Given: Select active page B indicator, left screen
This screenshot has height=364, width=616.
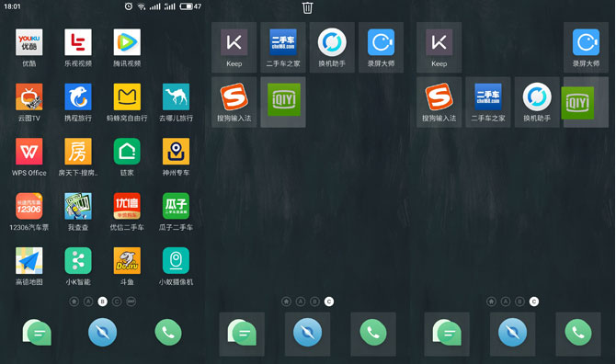Looking at the screenshot, I should pos(103,301).
